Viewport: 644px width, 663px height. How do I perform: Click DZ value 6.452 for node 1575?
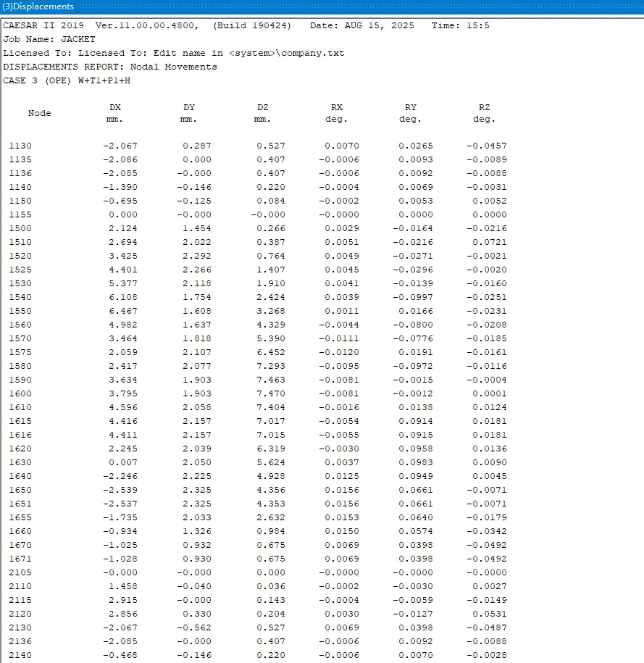271,352
